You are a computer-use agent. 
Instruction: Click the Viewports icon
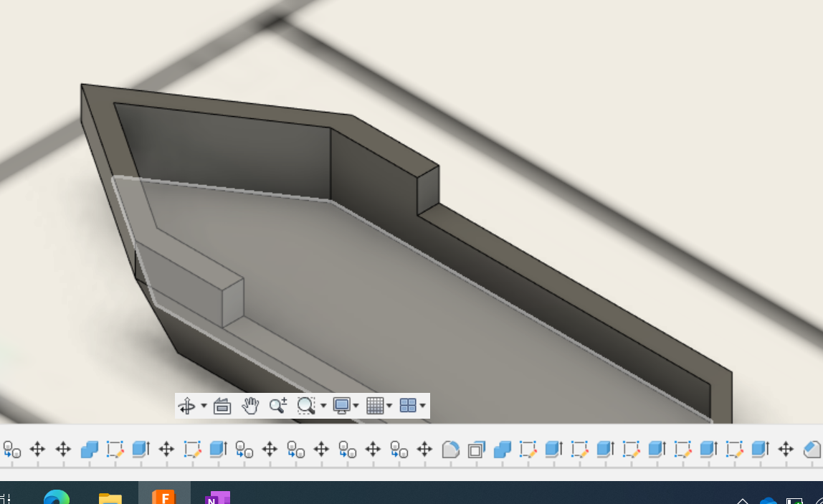coord(409,405)
